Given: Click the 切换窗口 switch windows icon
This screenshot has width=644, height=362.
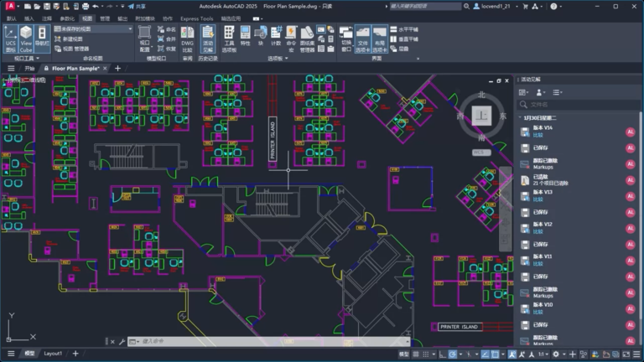Looking at the screenshot, I should click(346, 39).
